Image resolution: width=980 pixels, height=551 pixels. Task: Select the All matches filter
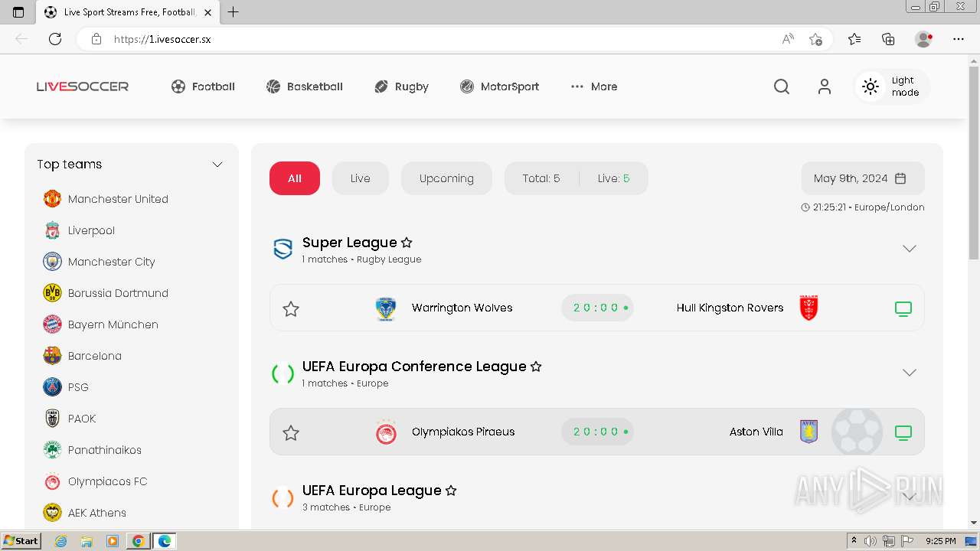(295, 178)
